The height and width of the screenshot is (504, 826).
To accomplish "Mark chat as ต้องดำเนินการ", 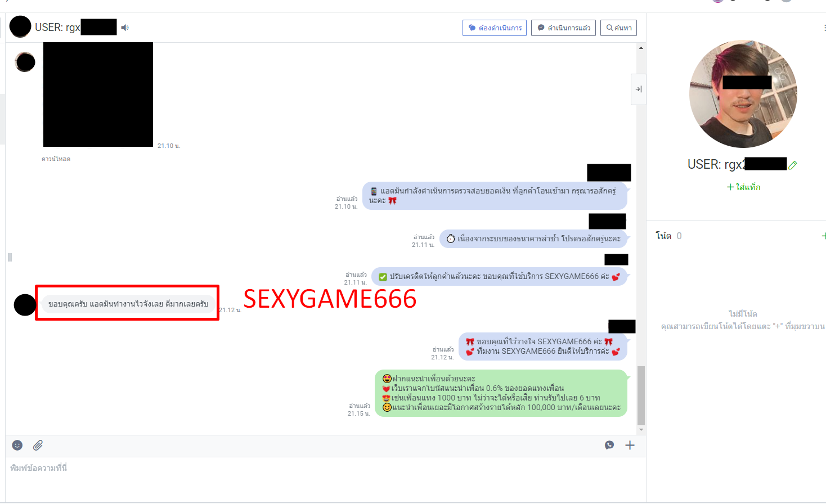I will click(494, 28).
